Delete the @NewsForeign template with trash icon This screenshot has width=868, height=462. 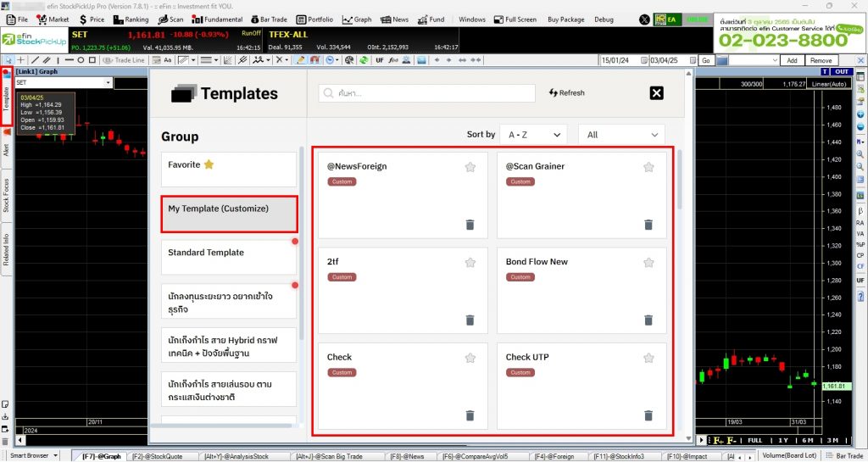(x=470, y=224)
